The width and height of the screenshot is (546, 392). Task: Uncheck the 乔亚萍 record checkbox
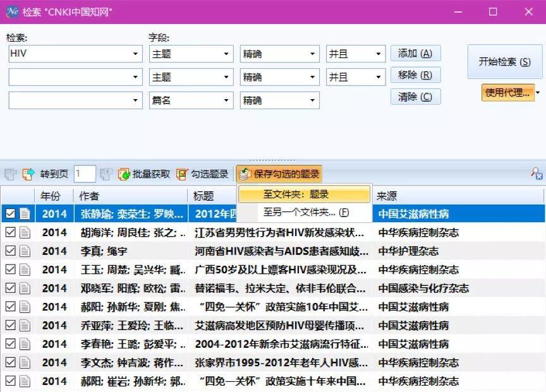click(11, 325)
